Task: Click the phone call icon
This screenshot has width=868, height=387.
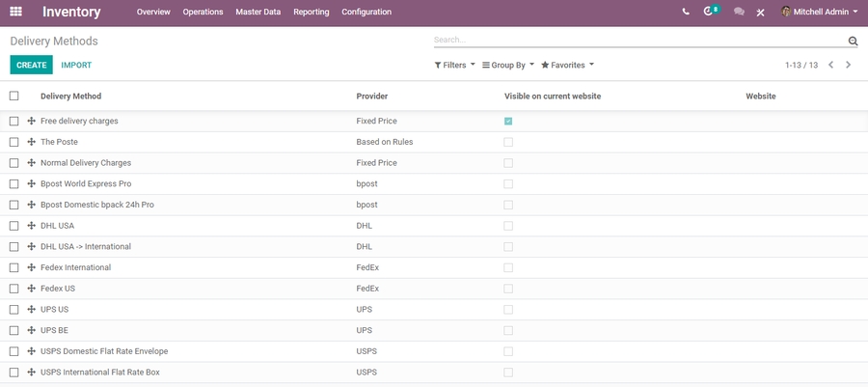Action: tap(686, 12)
